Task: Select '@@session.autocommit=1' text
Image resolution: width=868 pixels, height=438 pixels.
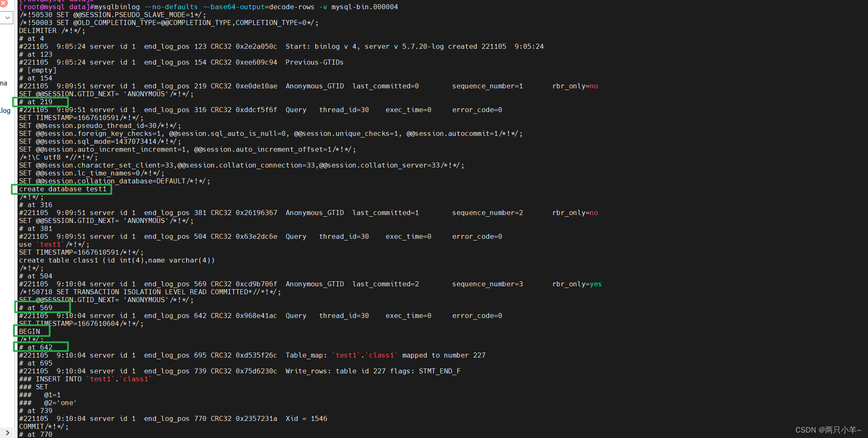Action: [x=452, y=134]
